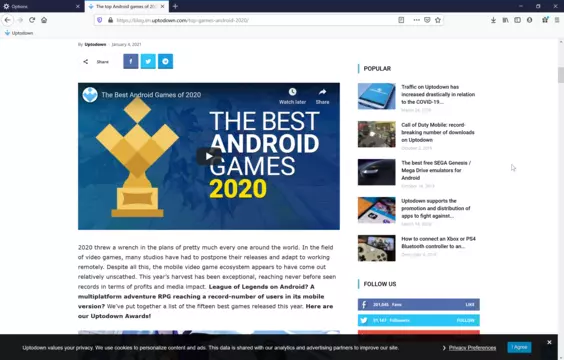Open the video channel avatar icon
564x360 pixels.
[90, 95]
